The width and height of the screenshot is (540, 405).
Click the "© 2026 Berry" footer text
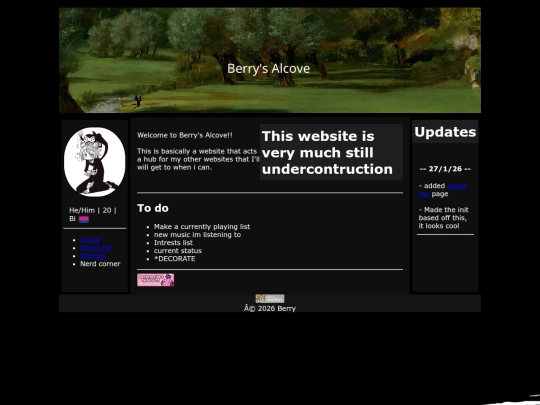coord(270,309)
